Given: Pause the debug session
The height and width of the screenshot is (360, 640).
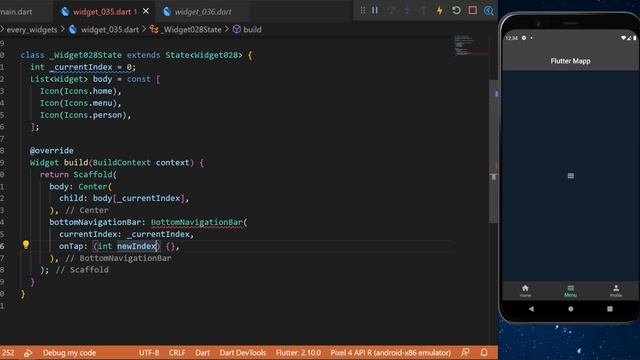Looking at the screenshot, I should [375, 10].
